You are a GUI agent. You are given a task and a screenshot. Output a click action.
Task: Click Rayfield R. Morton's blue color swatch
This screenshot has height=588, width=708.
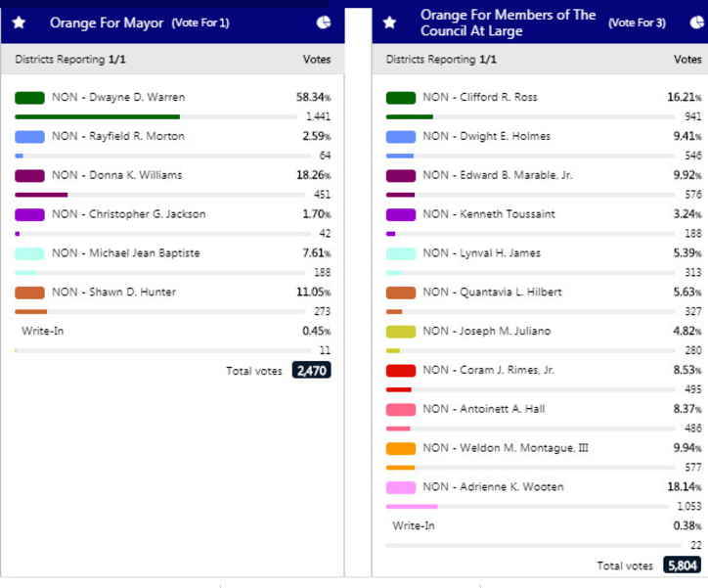pyautogui.click(x=30, y=137)
